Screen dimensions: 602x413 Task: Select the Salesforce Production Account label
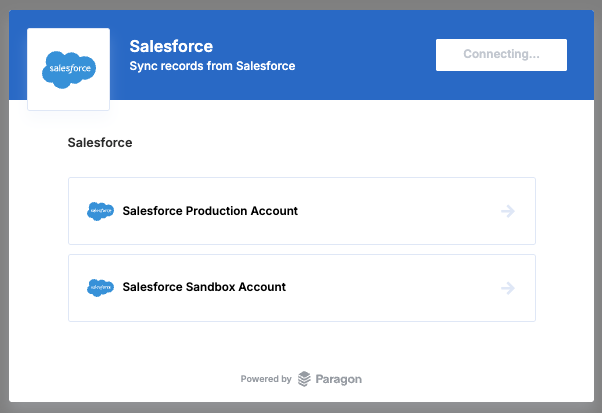pos(210,211)
